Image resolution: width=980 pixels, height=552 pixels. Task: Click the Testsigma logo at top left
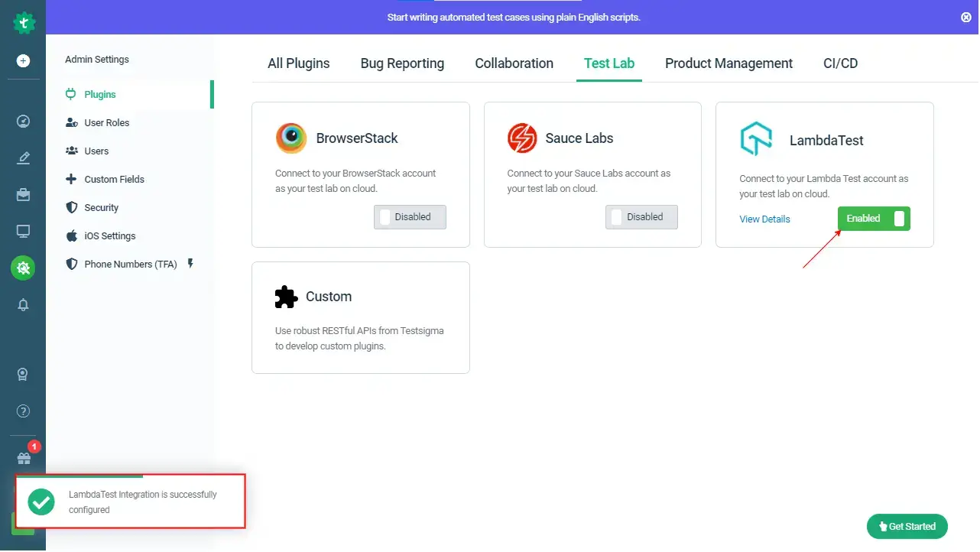[23, 22]
